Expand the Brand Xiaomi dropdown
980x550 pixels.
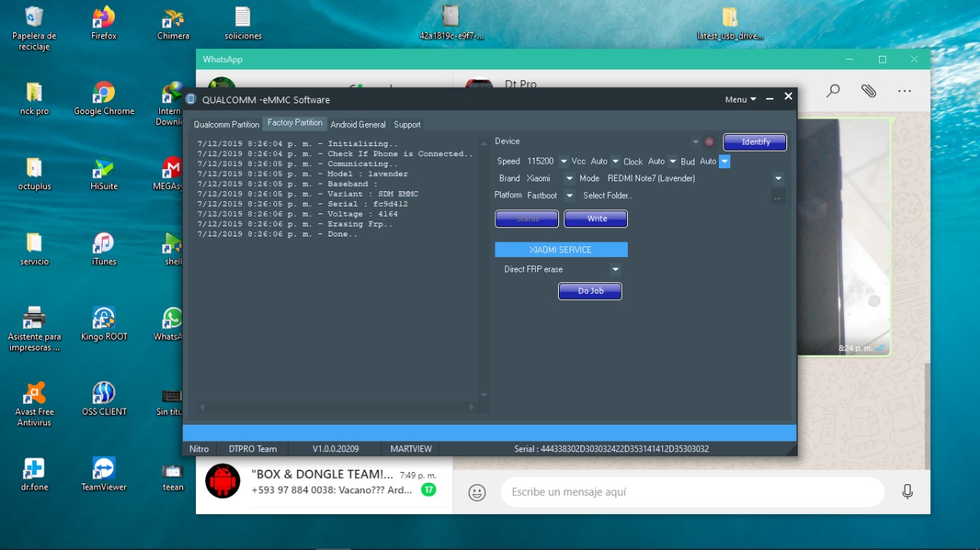569,178
